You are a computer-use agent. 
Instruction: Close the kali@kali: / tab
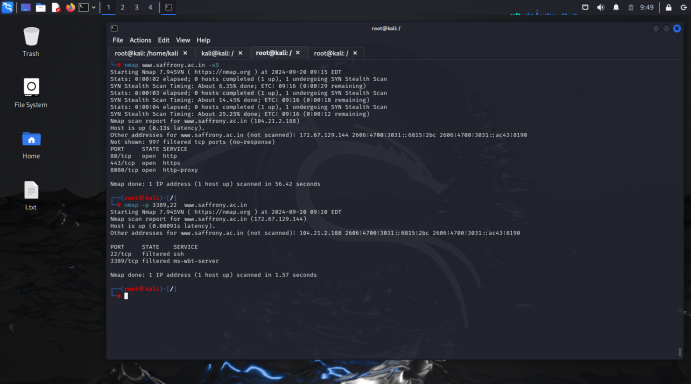tap(241, 53)
